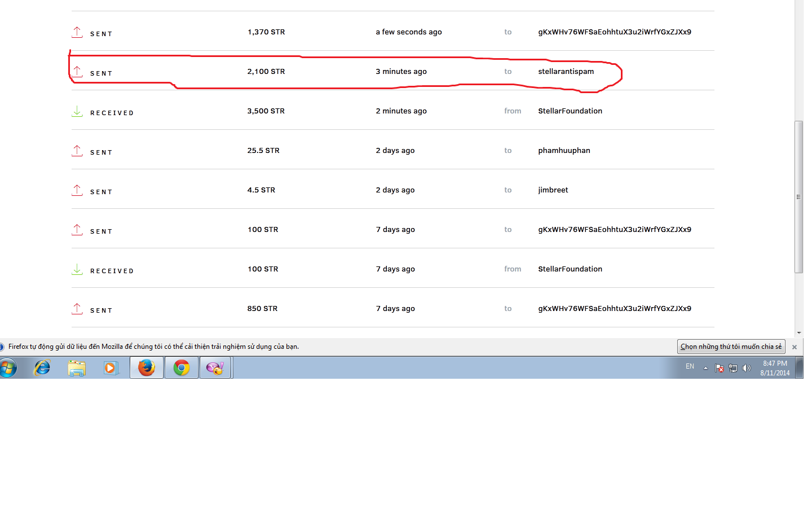Click 'StellarFoundation' in the 100 STR row
812x508 pixels.
[x=570, y=269]
